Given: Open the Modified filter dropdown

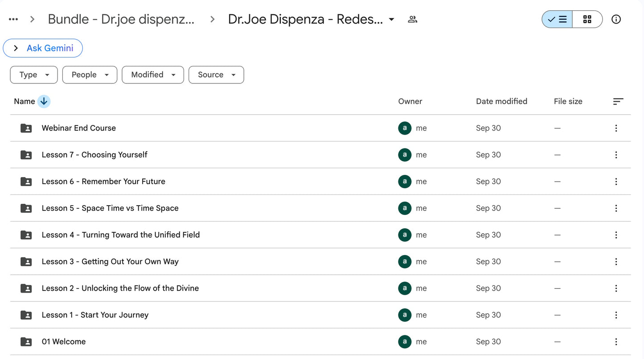Looking at the screenshot, I should click(x=153, y=74).
